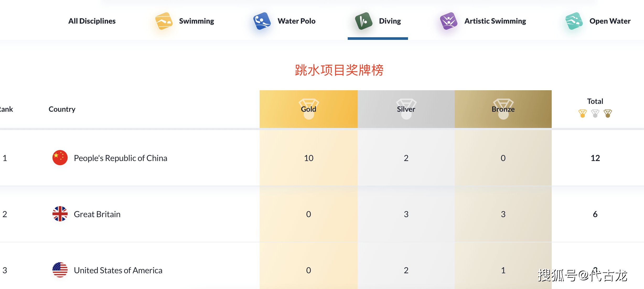
Task: Click China's silver count 2
Action: (x=406, y=158)
